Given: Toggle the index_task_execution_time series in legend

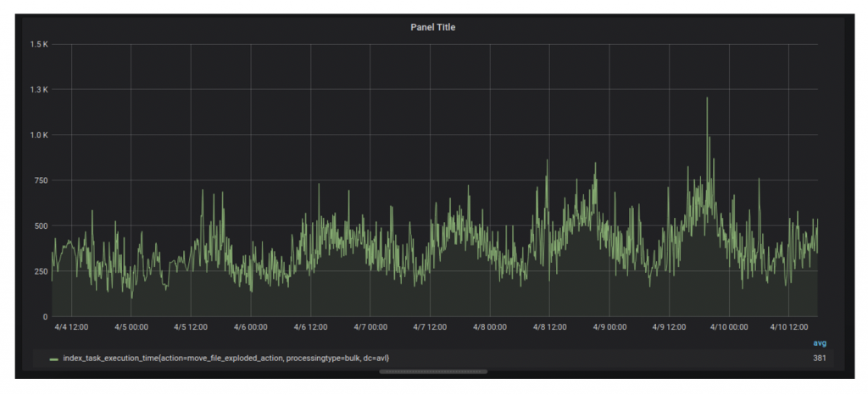Looking at the screenshot, I should pos(225,359).
